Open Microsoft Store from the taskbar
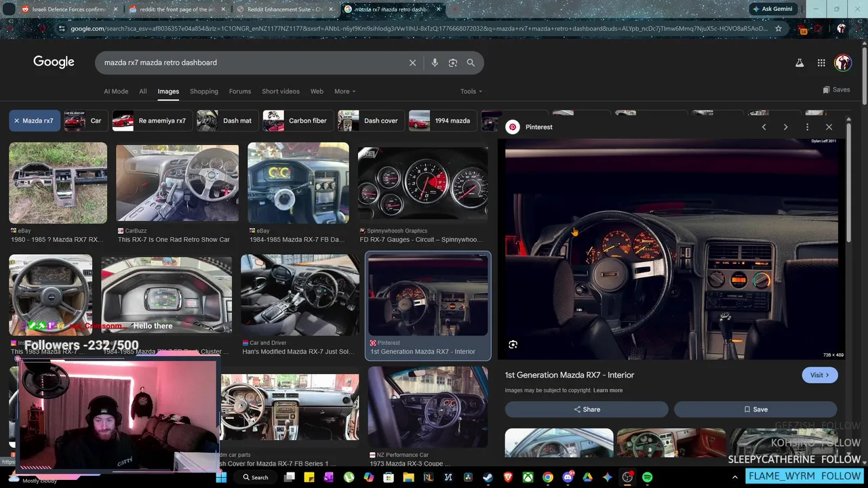 pos(389,477)
